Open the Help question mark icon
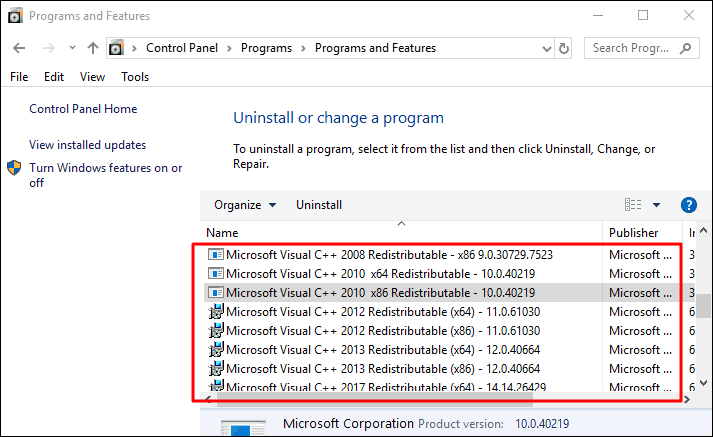Screen dimensions: 713x437 coord(688,205)
